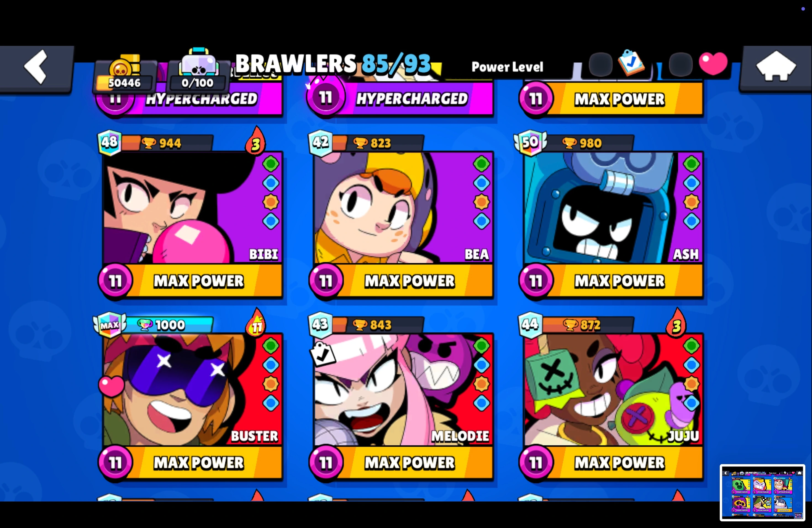Open the Juju brawler card
Image resolution: width=812 pixels, height=528 pixels.
[613, 389]
